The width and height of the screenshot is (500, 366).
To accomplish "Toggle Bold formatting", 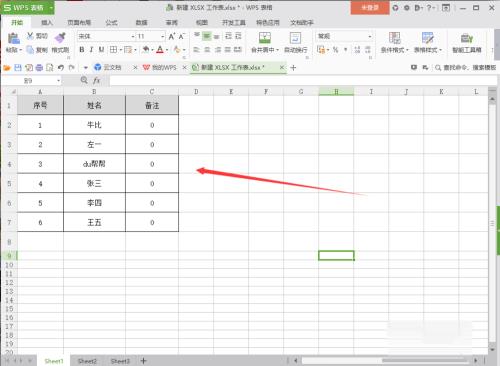I will (82, 50).
